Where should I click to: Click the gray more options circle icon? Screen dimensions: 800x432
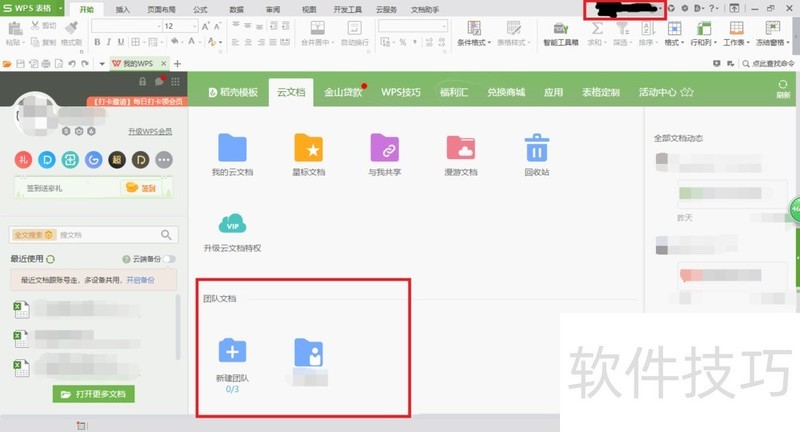(x=164, y=160)
